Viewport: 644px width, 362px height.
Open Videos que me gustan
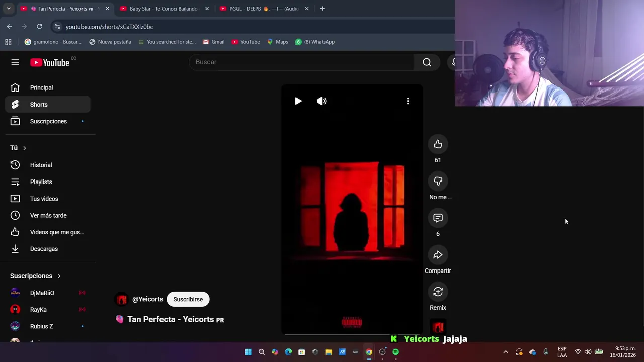point(48,232)
